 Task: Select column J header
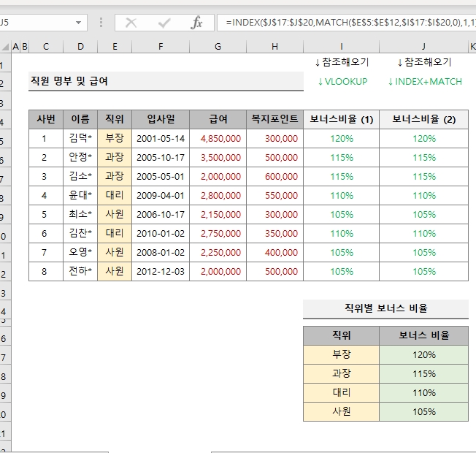(423, 47)
